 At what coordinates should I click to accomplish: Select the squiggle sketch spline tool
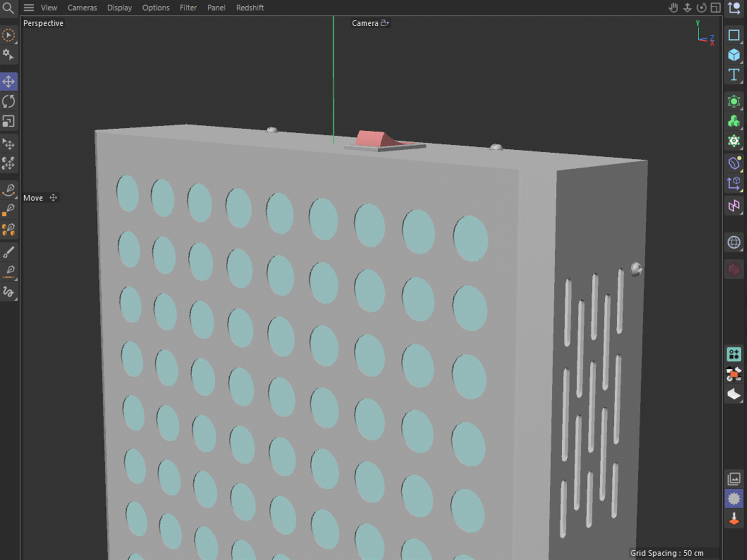tap(9, 292)
